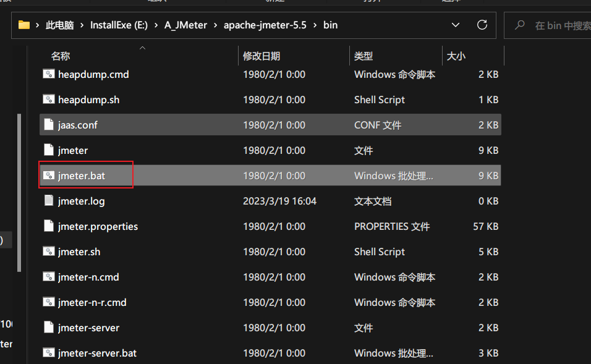591x364 pixels.
Task: Select file name heapdump.cmd
Action: click(93, 74)
